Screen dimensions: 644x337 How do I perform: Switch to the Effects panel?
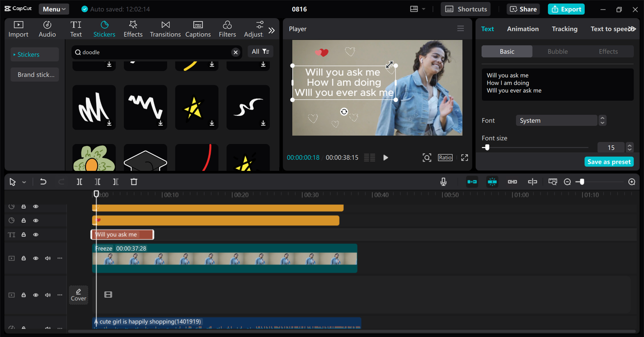(133, 29)
